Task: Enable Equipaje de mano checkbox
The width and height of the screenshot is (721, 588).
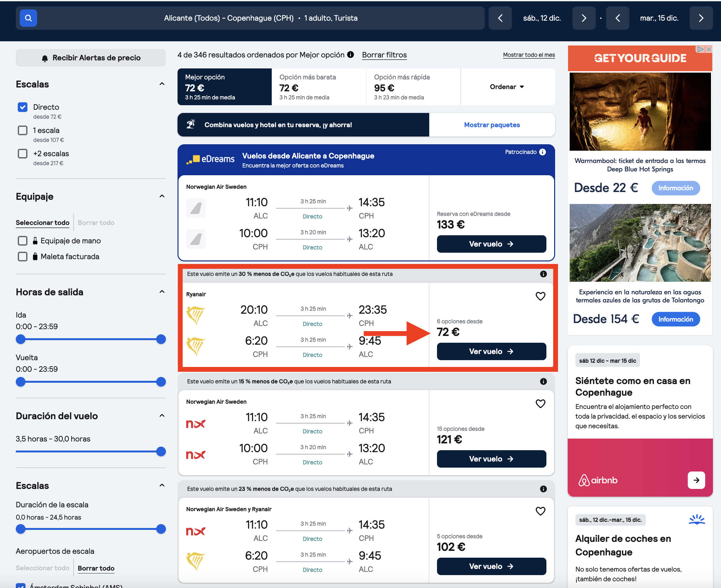Action: point(23,240)
